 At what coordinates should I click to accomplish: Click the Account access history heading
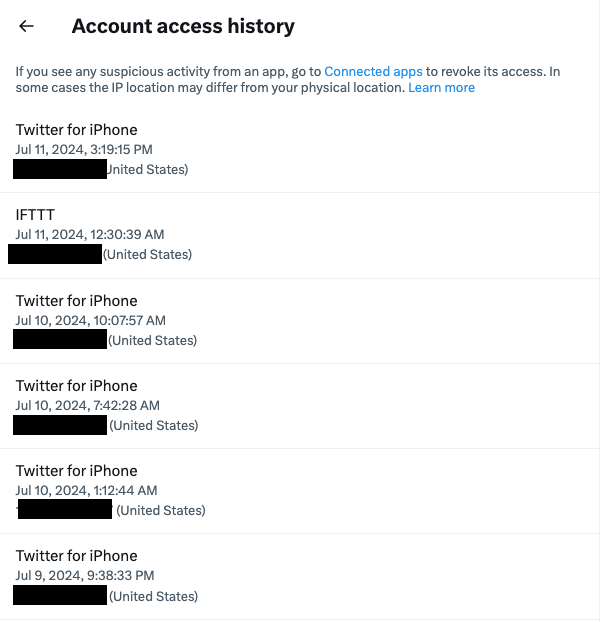point(183,27)
